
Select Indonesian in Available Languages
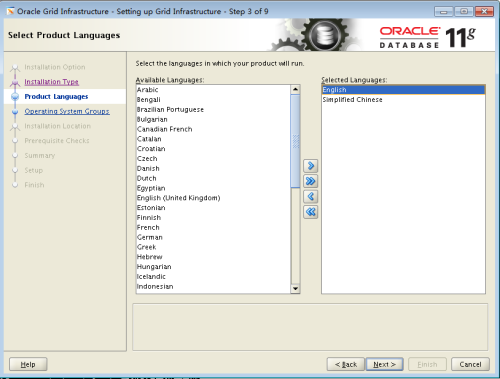(213, 286)
